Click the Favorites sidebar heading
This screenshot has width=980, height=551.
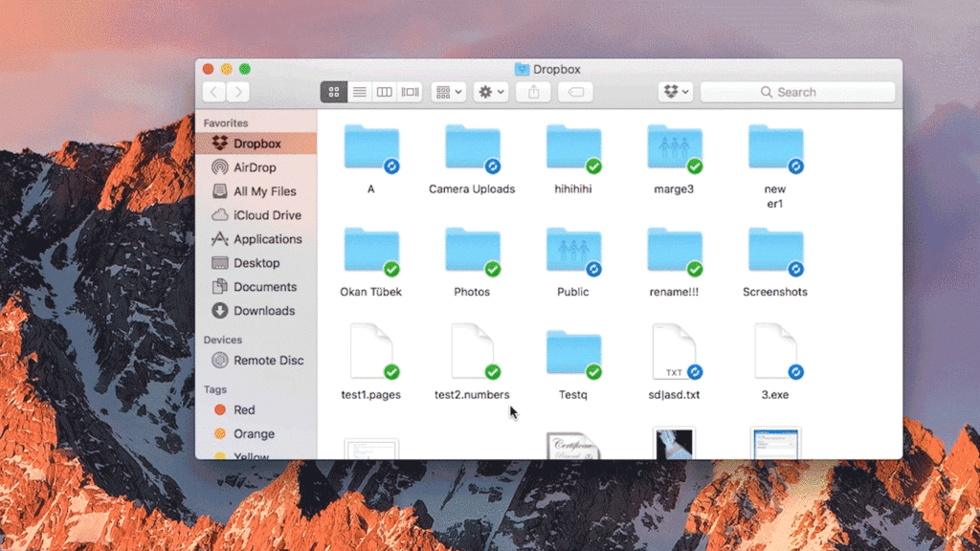226,123
